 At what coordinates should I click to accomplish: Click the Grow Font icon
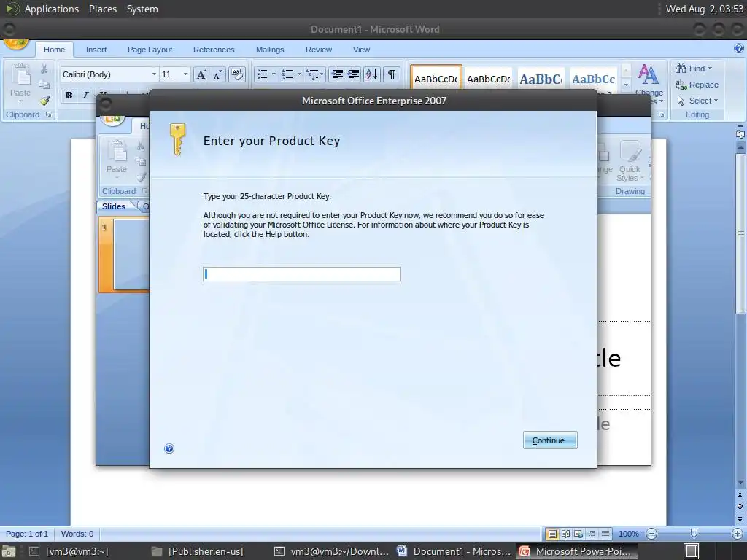[201, 74]
